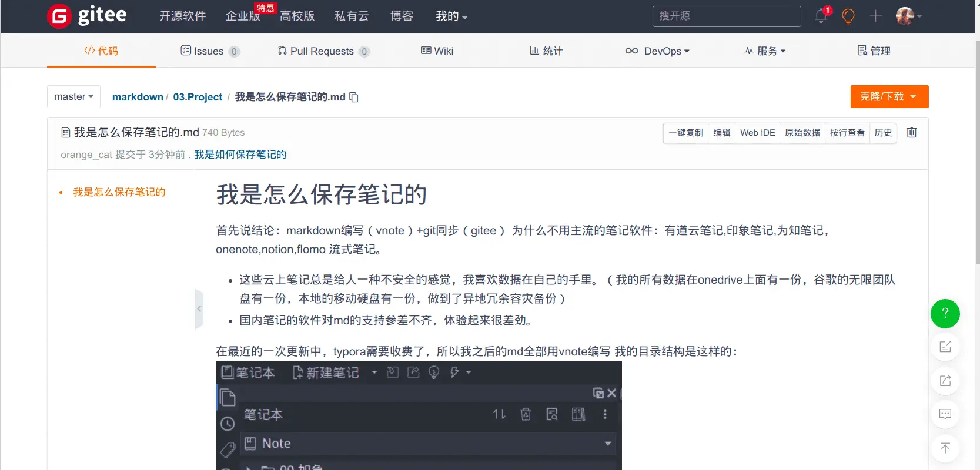Click the floating share icon
Viewport: 980px width, 470px height.
(945, 381)
